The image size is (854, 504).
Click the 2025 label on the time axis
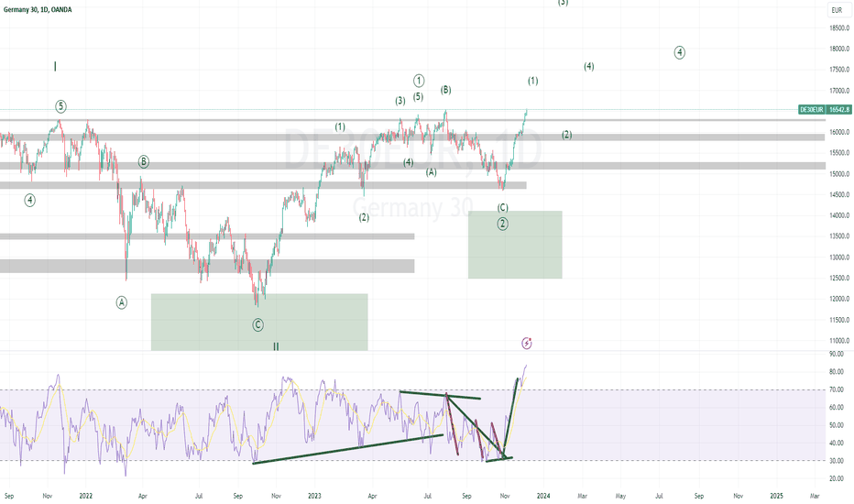(777, 496)
